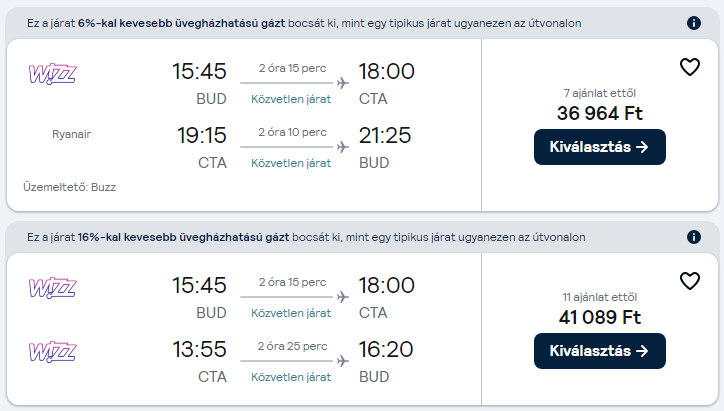This screenshot has height=411, width=724.
Task: Click Wizz logo on second card outbound flight
Action: click(x=53, y=288)
